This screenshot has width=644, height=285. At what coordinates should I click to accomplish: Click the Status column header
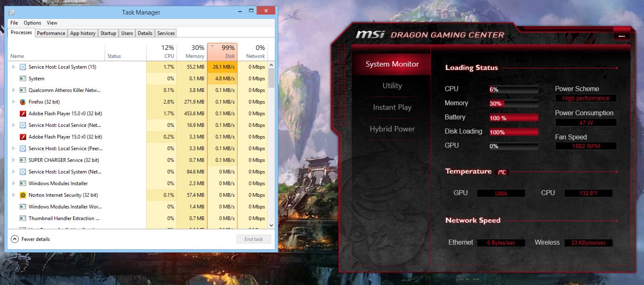125,52
